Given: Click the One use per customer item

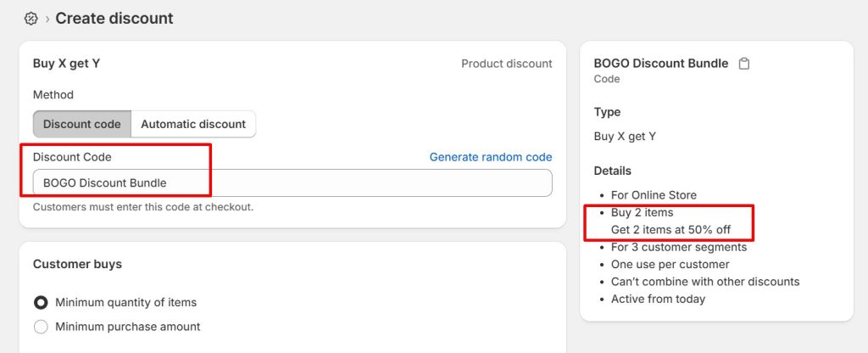Looking at the screenshot, I should pyautogui.click(x=670, y=264).
